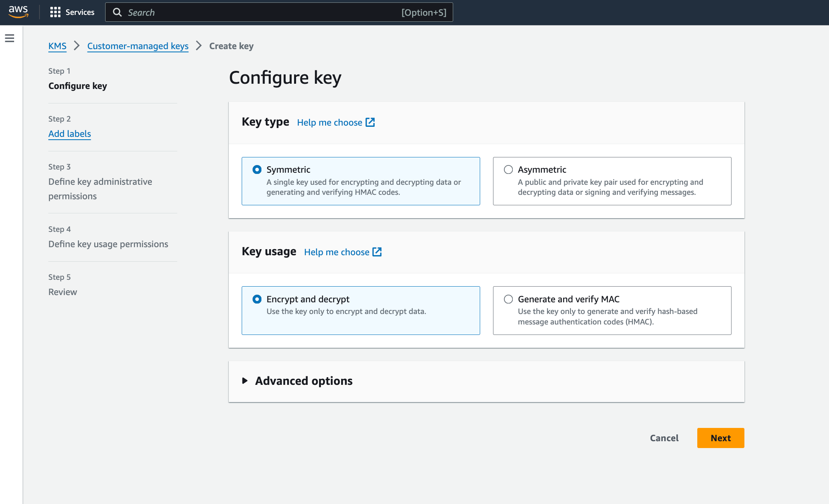The image size is (829, 504).
Task: Click the search magnifier icon
Action: click(117, 12)
